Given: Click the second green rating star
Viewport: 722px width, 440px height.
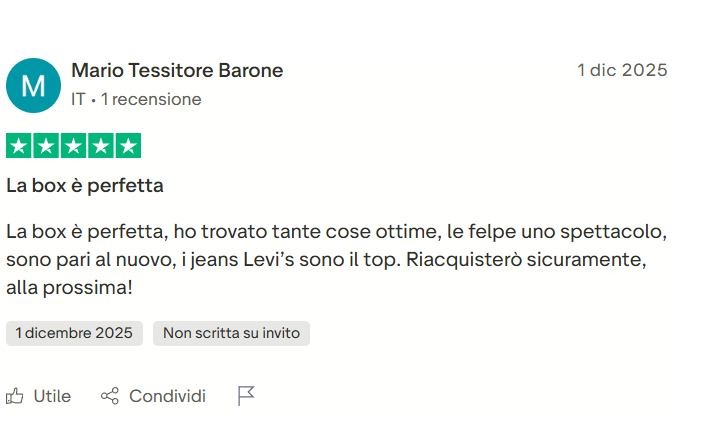Looking at the screenshot, I should (x=46, y=146).
